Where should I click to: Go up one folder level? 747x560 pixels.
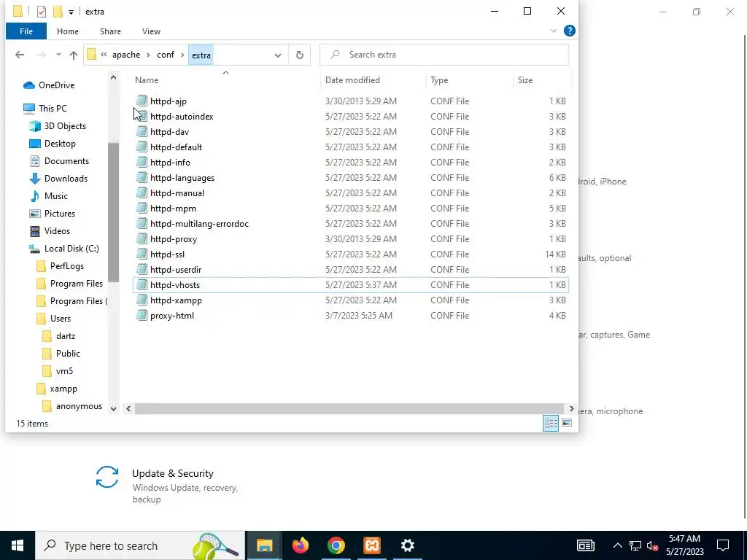(x=74, y=55)
